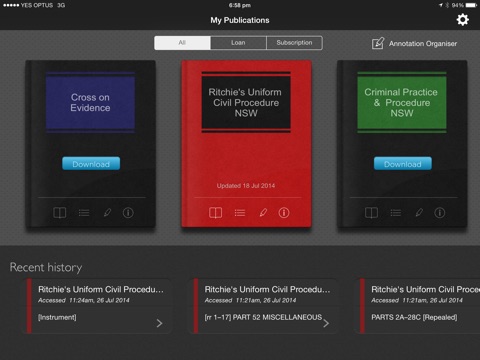Tap pencil icon on Criminal Practice book
Viewport: 480px width, 360px height.
(419, 212)
